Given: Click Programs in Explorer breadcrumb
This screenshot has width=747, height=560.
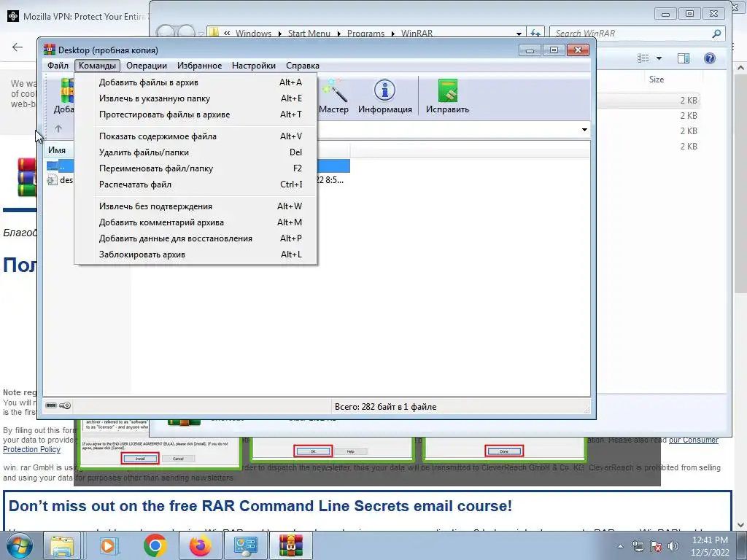Looking at the screenshot, I should [365, 34].
